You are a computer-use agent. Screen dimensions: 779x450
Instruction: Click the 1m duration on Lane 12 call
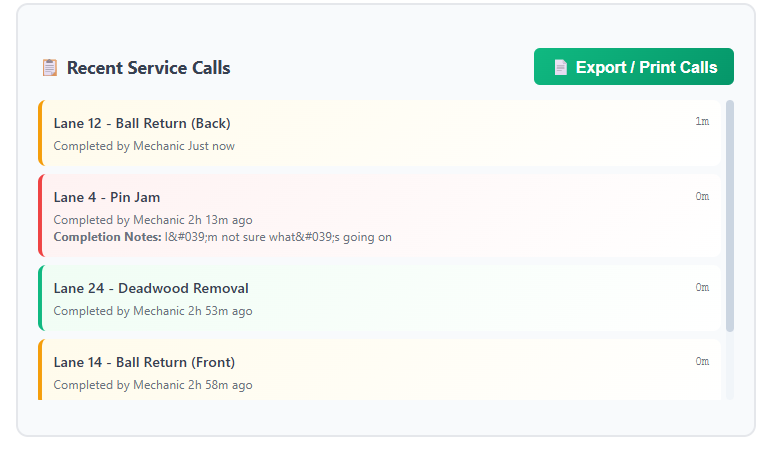pyautogui.click(x=702, y=122)
